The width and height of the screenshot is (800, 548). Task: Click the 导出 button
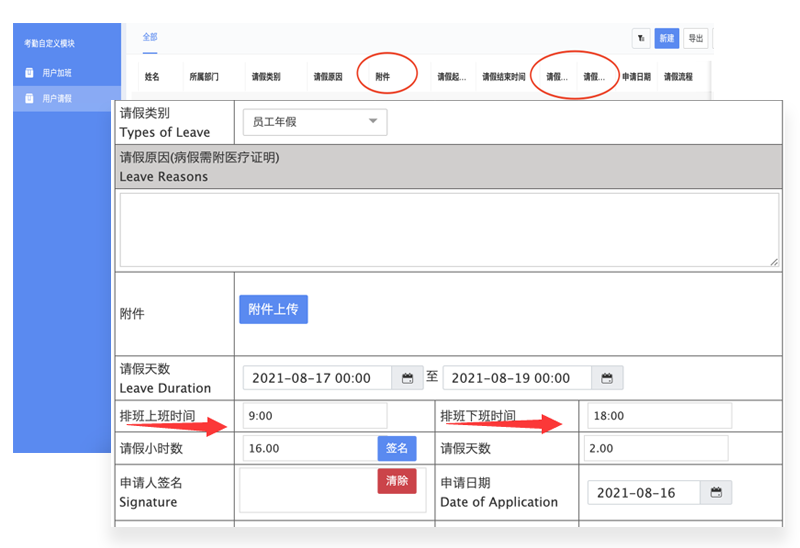pos(695,38)
